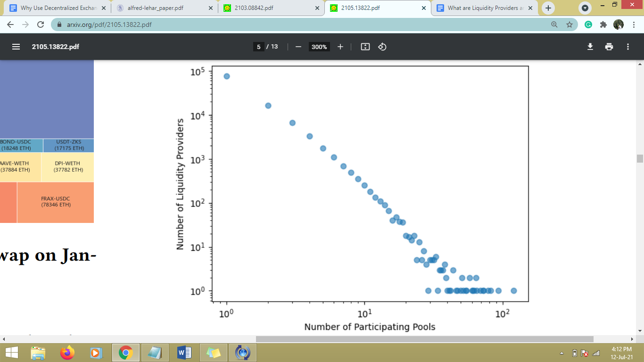Image resolution: width=644 pixels, height=362 pixels.
Task: Open a new browser tab
Action: [x=548, y=8]
